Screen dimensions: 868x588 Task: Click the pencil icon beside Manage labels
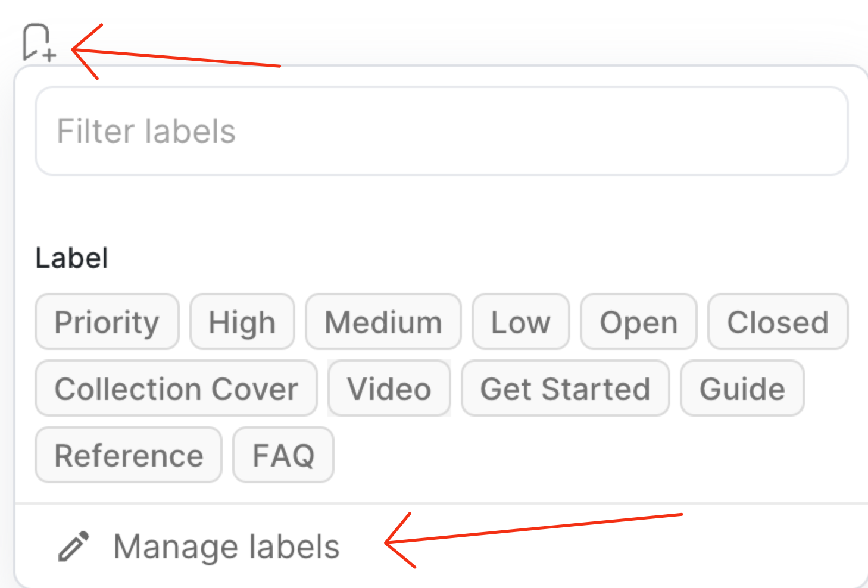click(74, 546)
